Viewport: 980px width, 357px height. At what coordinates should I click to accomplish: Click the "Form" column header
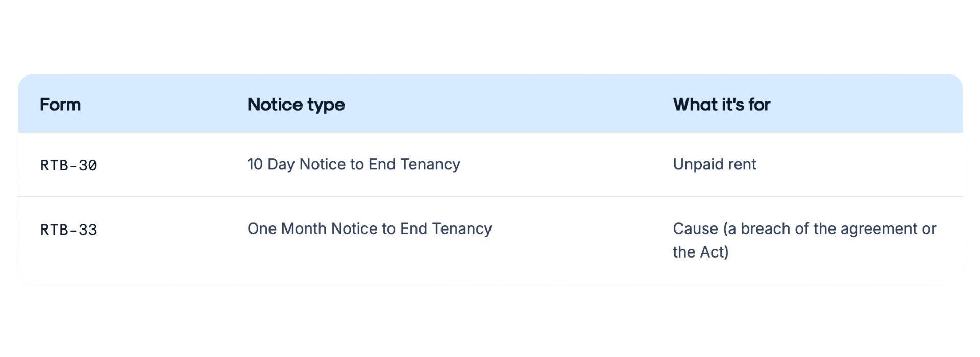(x=60, y=105)
